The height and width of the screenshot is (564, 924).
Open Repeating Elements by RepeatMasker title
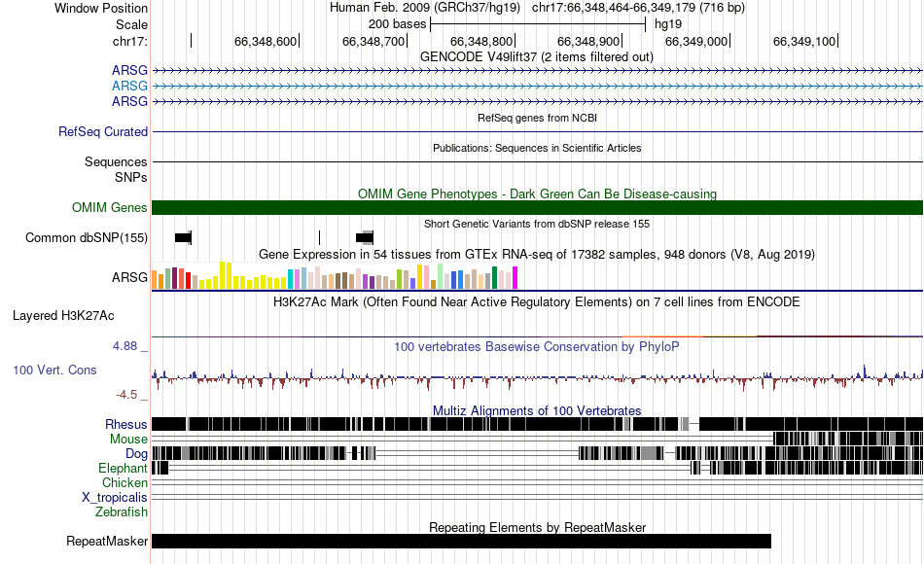point(537,527)
